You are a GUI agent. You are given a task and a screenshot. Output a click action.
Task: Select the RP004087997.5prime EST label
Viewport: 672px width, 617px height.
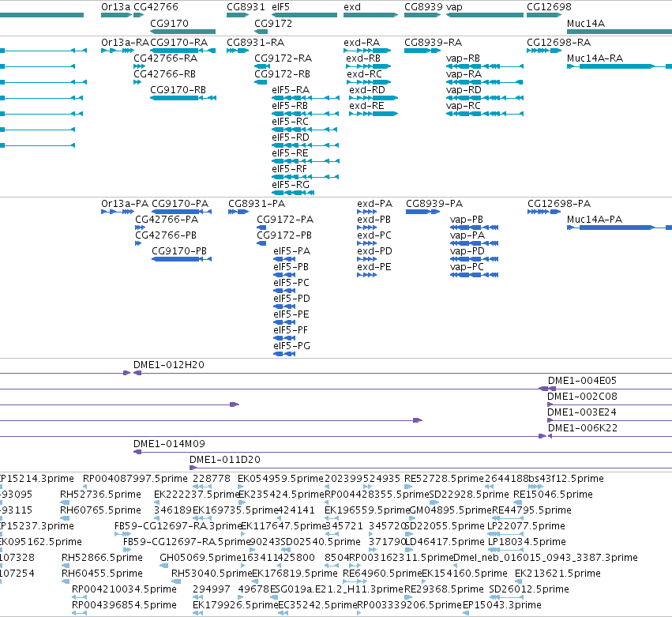tap(135, 478)
